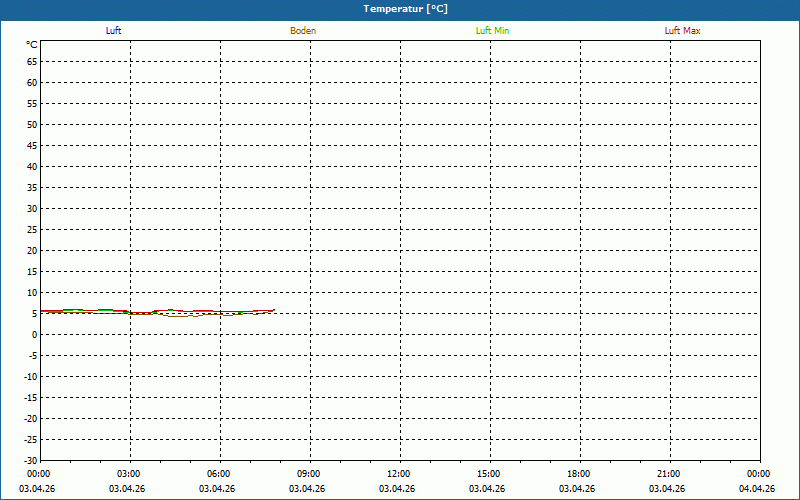Click the 50 value on temperature axis

click(32, 124)
